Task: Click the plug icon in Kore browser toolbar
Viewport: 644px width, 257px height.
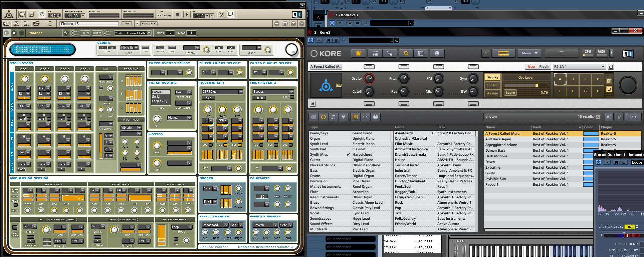Action: pos(343,117)
